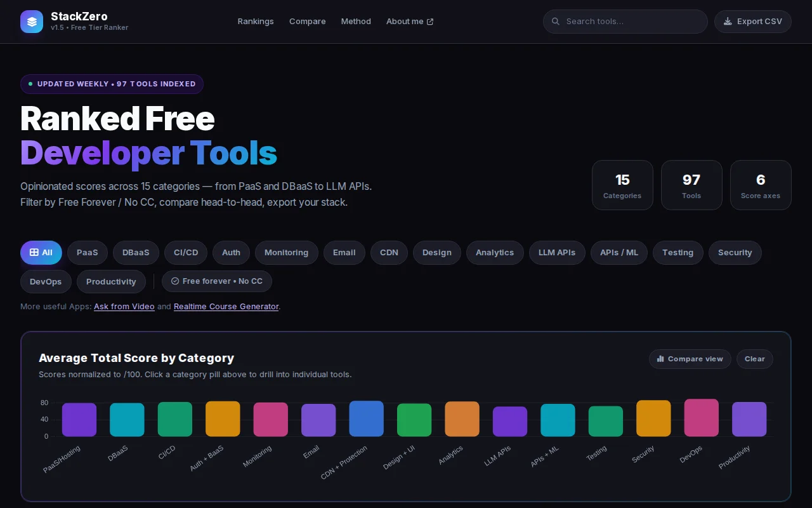The image size is (812, 508).
Task: Click the Ranked Free Developer Tools headline
Action: click(148, 136)
